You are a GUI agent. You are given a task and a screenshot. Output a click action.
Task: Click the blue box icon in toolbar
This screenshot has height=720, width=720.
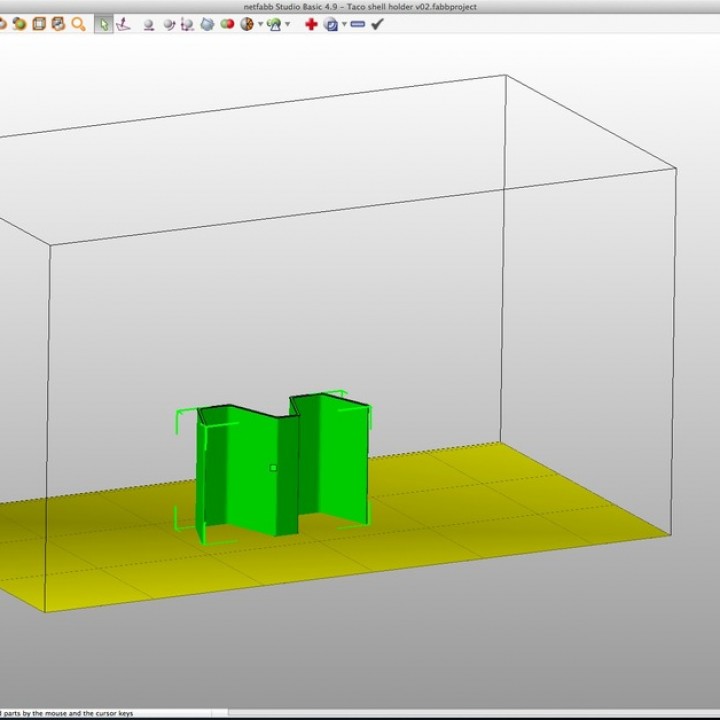coord(331,24)
